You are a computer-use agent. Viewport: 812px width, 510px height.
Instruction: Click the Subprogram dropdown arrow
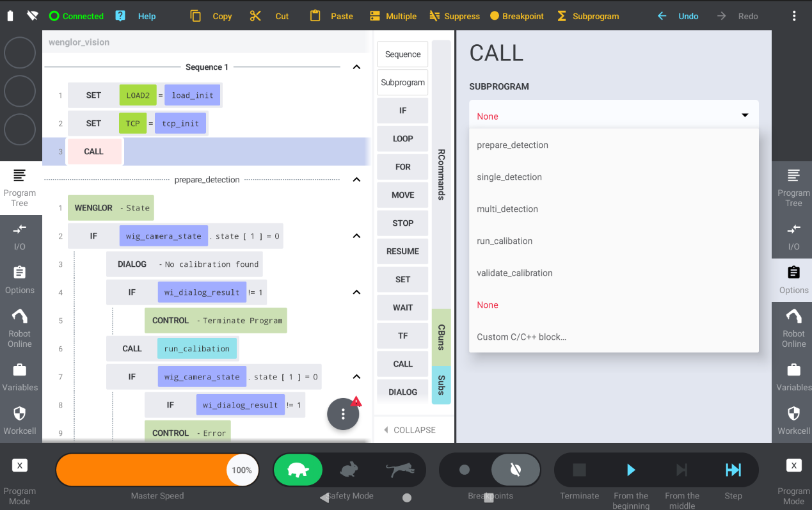coord(745,116)
